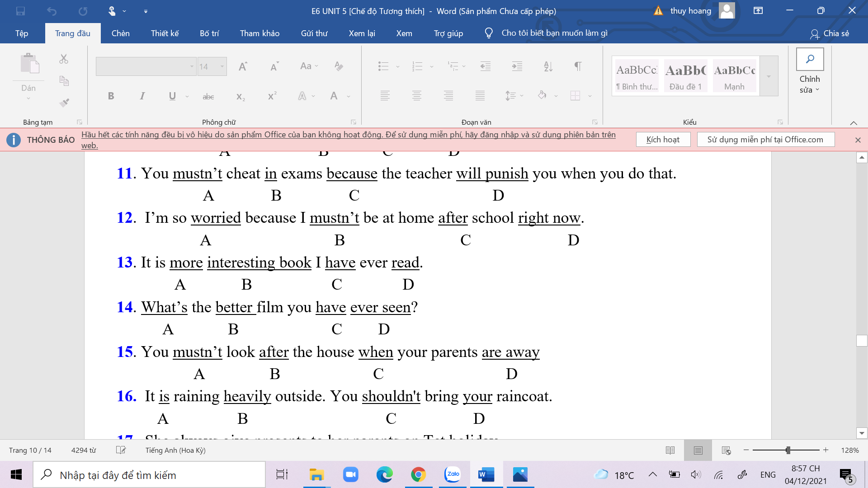The width and height of the screenshot is (868, 488).
Task: Click the Sort A-Z icon
Action: [548, 66]
